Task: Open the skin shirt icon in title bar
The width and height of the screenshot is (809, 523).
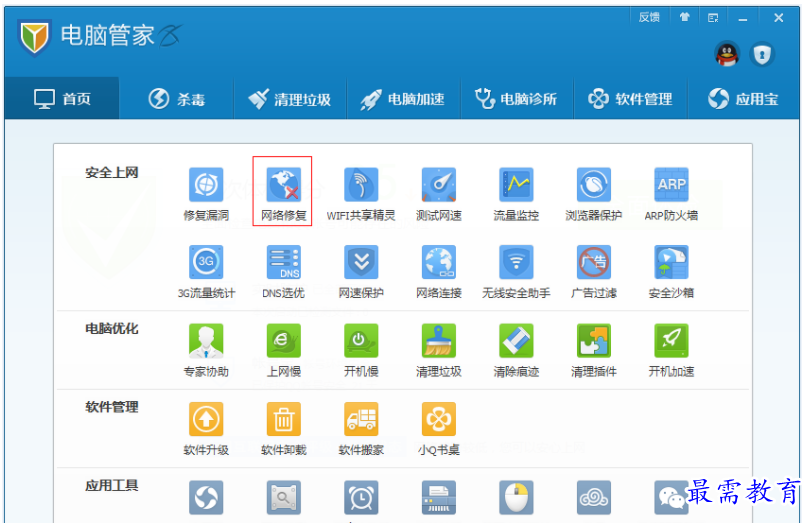Action: pos(684,18)
